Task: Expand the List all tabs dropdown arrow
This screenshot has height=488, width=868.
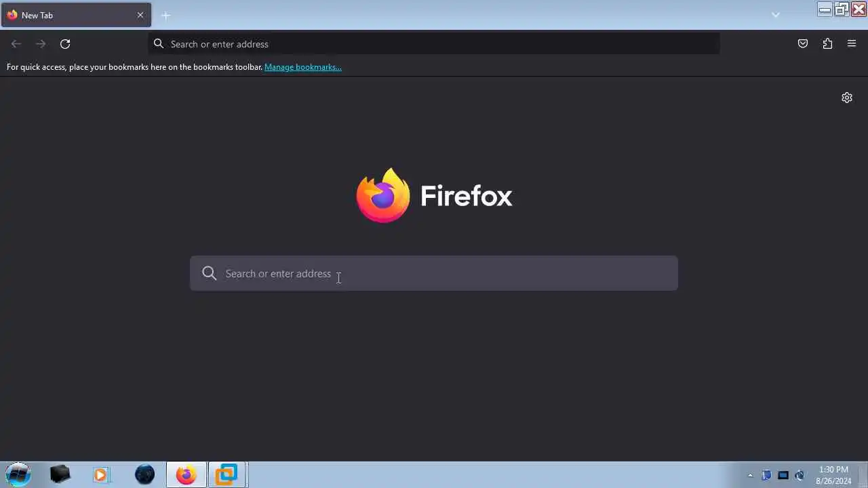Action: pos(776,15)
